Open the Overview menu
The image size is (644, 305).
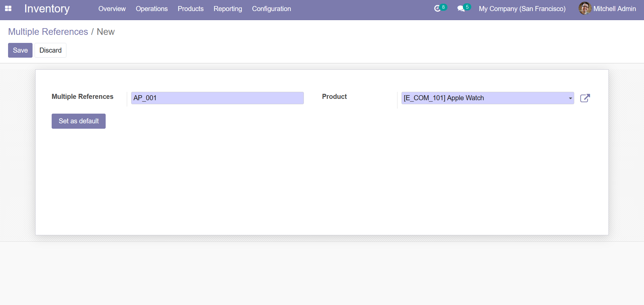112,9
